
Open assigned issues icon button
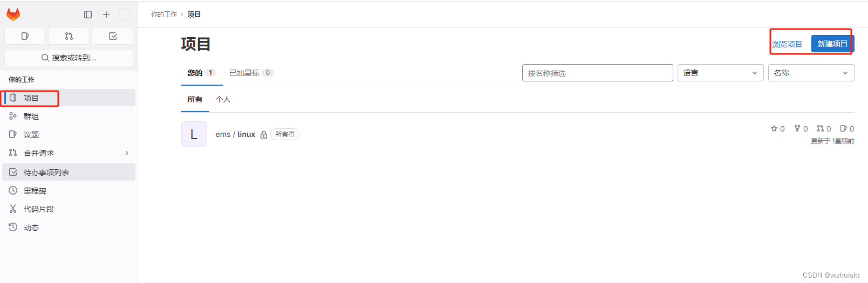point(25,36)
